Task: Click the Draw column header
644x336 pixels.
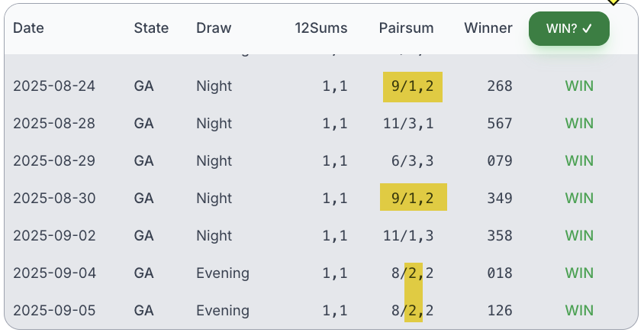Action: pyautogui.click(x=214, y=28)
